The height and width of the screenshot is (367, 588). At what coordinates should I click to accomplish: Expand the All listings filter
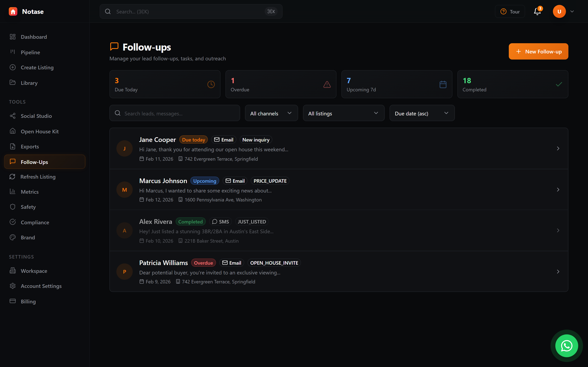click(343, 113)
